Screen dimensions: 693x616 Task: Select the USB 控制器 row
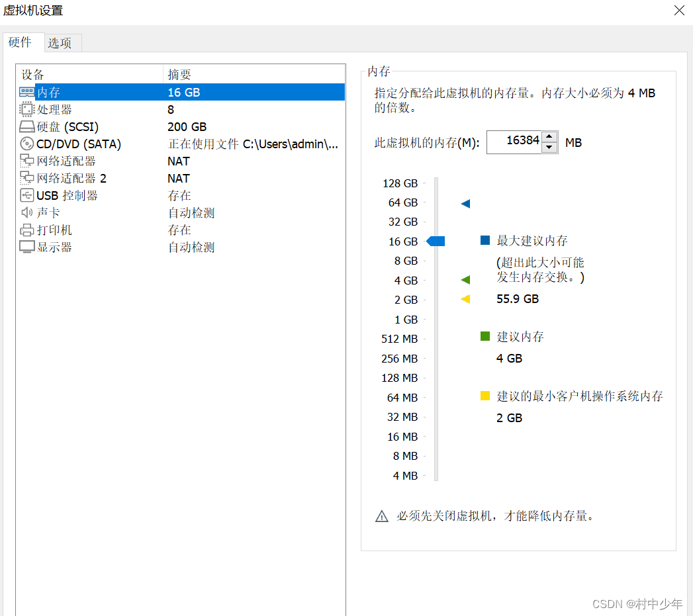coord(180,196)
